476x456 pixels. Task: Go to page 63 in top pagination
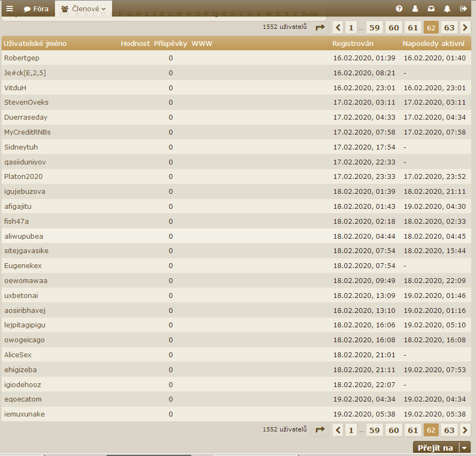(449, 28)
